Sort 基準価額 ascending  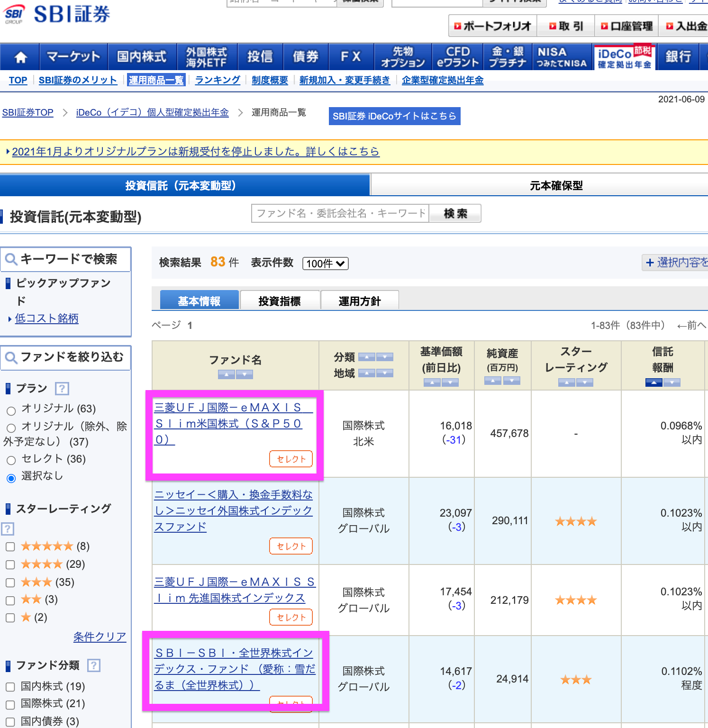(432, 382)
